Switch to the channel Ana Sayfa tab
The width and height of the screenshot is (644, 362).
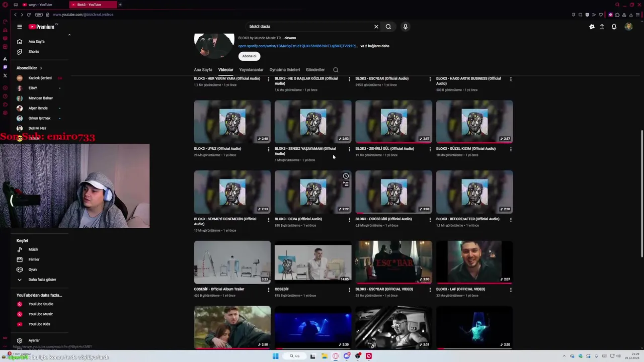[x=203, y=70]
